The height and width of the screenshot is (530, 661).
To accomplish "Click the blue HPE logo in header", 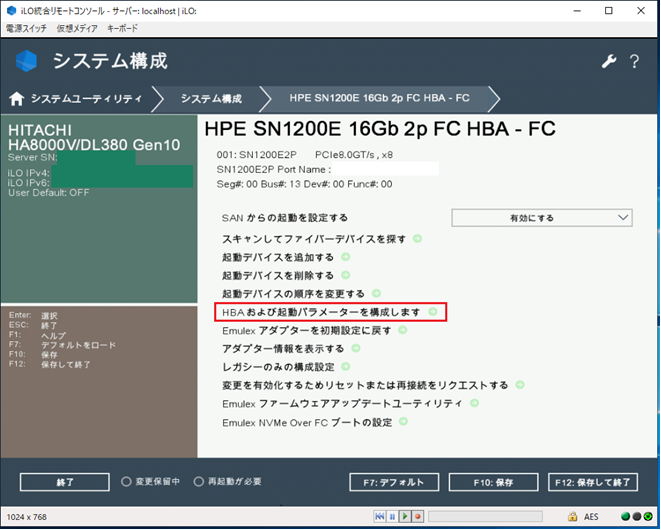I will pos(26,61).
